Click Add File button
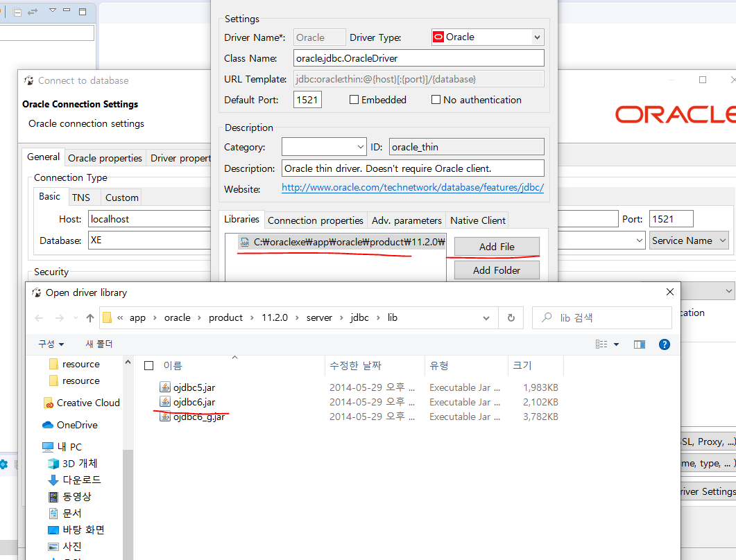The width and height of the screenshot is (736, 560). coord(497,247)
